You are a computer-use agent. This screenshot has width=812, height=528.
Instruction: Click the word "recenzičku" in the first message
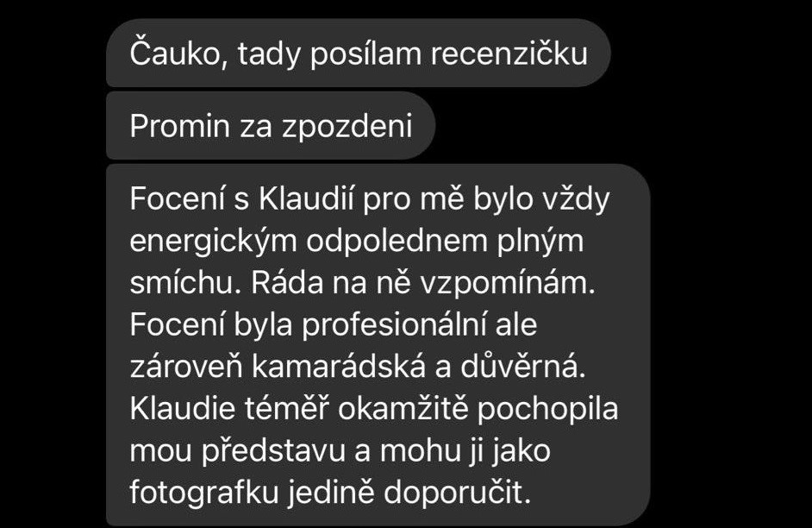(x=509, y=53)
